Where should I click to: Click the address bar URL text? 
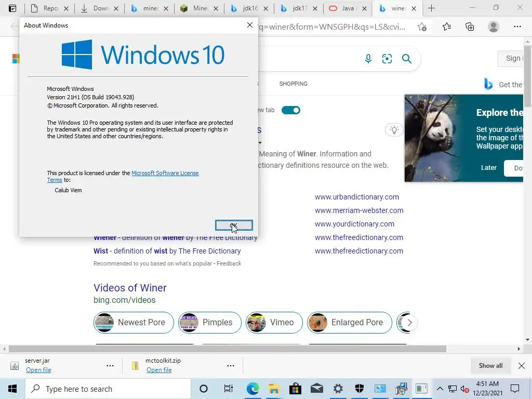point(331,27)
